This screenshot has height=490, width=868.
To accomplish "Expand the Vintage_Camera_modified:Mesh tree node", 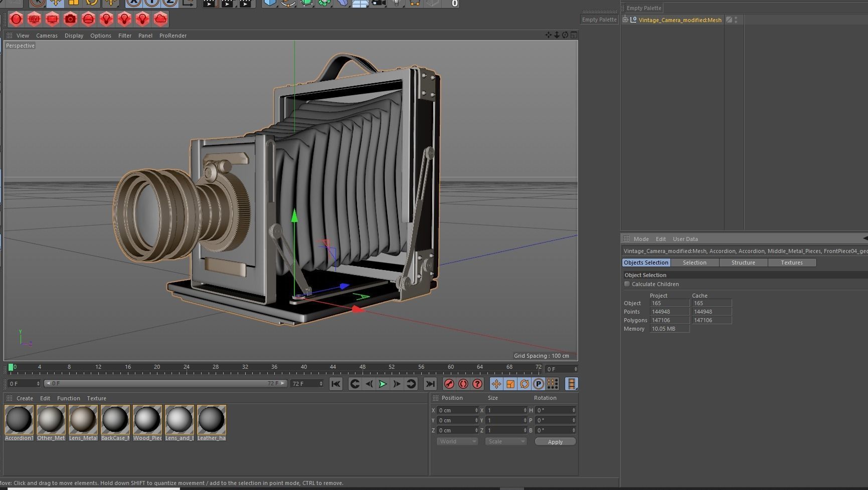I will [x=625, y=20].
